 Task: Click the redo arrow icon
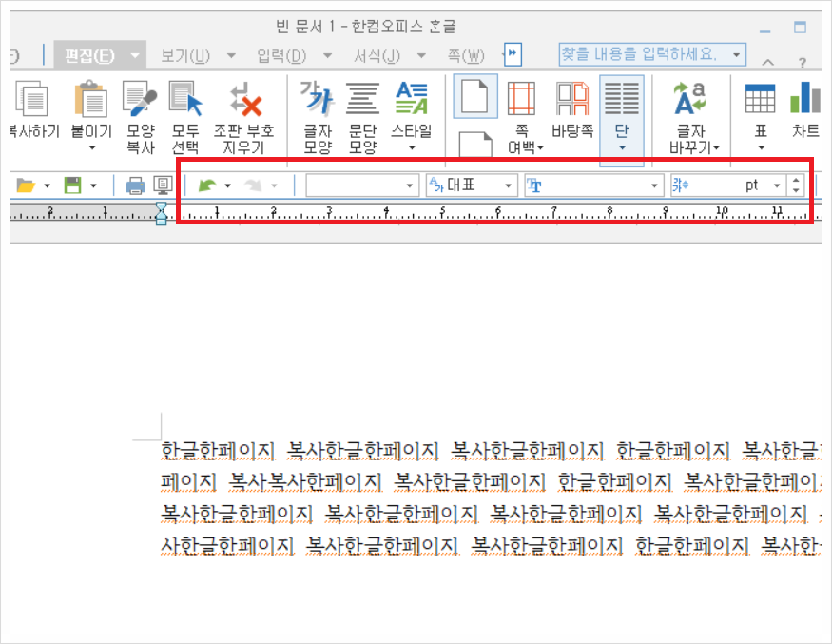pos(253,185)
